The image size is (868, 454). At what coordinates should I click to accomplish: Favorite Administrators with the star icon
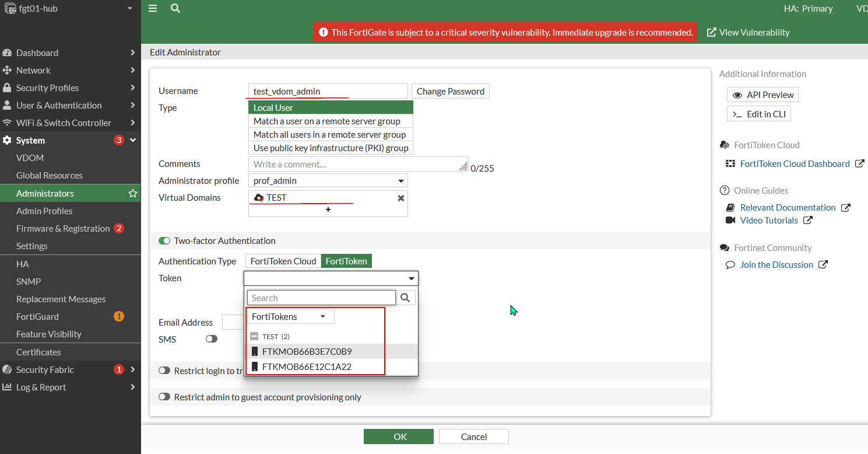click(133, 193)
